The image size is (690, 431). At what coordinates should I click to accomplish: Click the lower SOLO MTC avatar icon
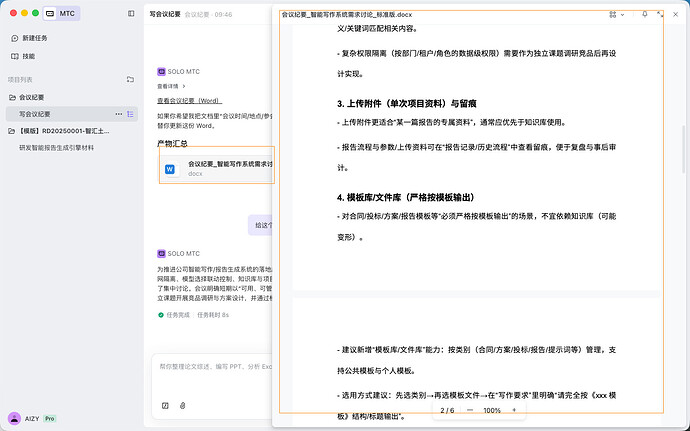pyautogui.click(x=161, y=254)
